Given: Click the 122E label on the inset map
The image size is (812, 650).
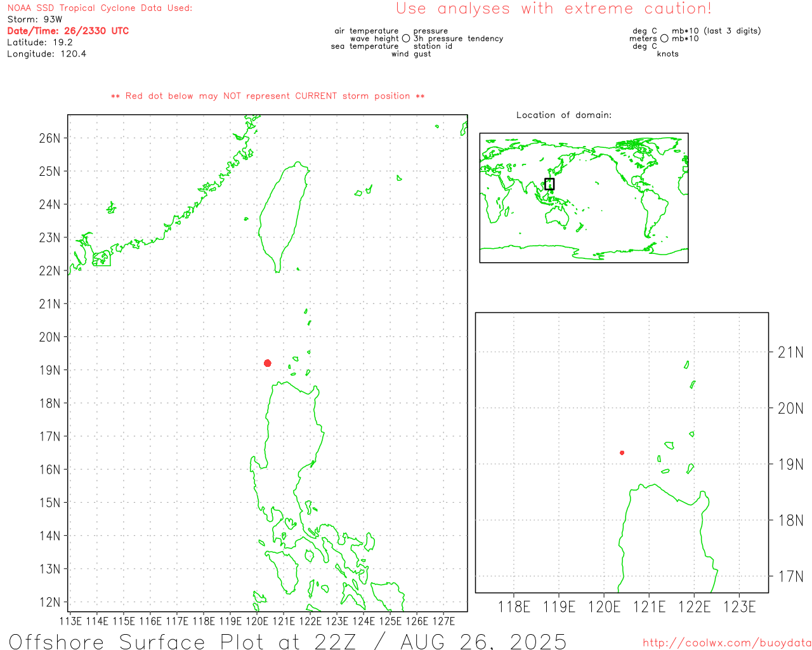Looking at the screenshot, I should 694,607.
